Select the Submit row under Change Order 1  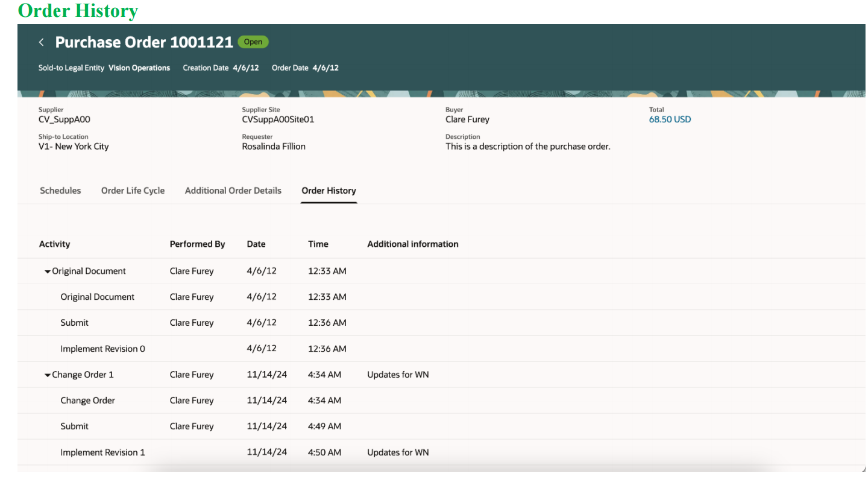(74, 426)
